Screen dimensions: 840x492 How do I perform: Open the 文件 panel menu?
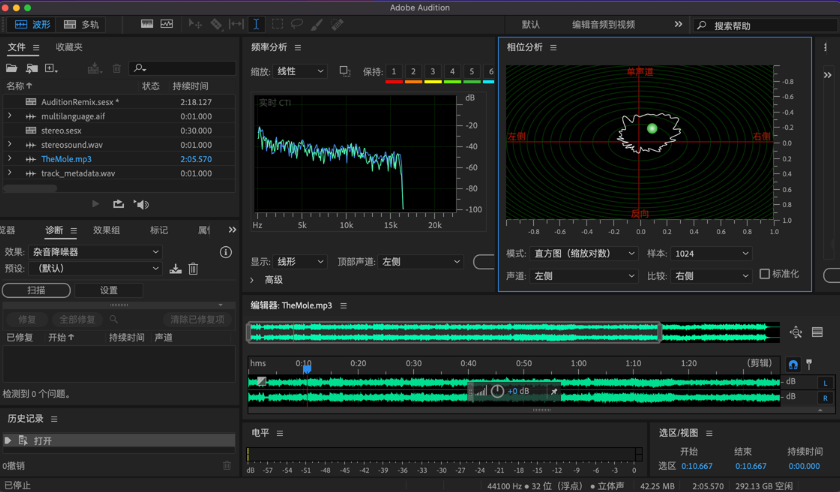(x=36, y=47)
